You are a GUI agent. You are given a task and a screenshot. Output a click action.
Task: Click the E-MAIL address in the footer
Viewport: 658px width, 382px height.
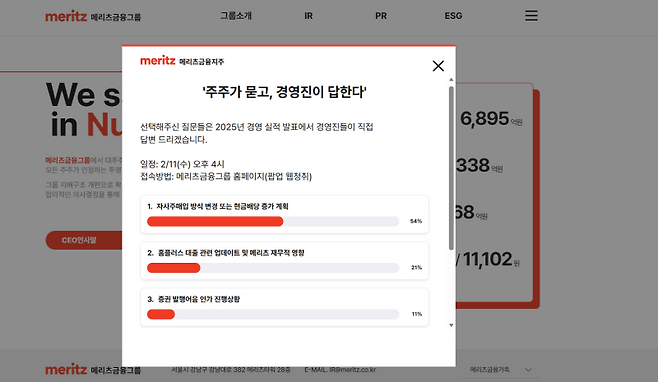click(340, 370)
